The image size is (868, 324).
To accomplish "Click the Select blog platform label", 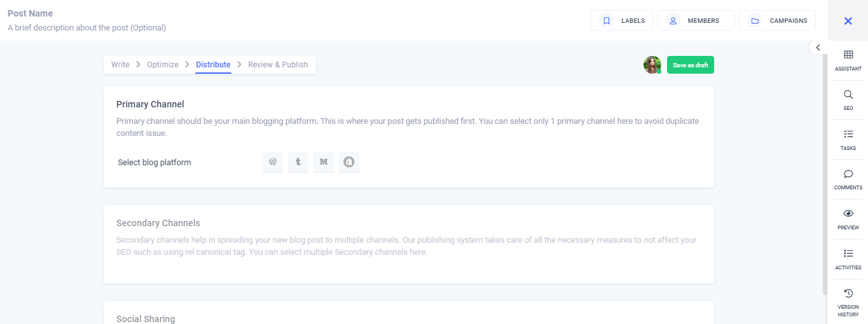I will point(155,163).
